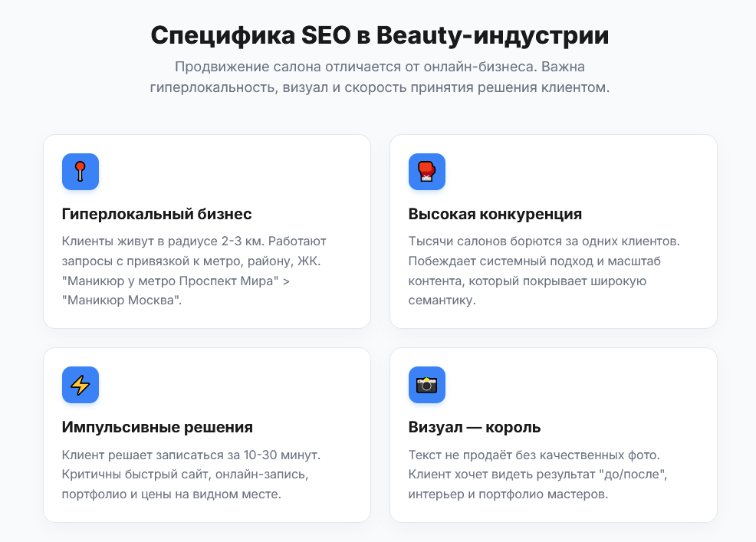Click the 'Маникюр Москва' quoted query text
The width and height of the screenshot is (756, 542).
click(121, 301)
